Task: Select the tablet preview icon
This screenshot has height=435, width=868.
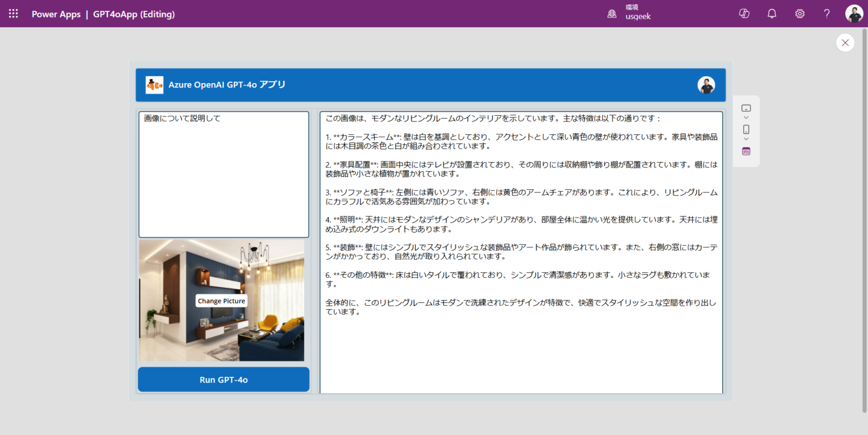Action: pyautogui.click(x=746, y=107)
